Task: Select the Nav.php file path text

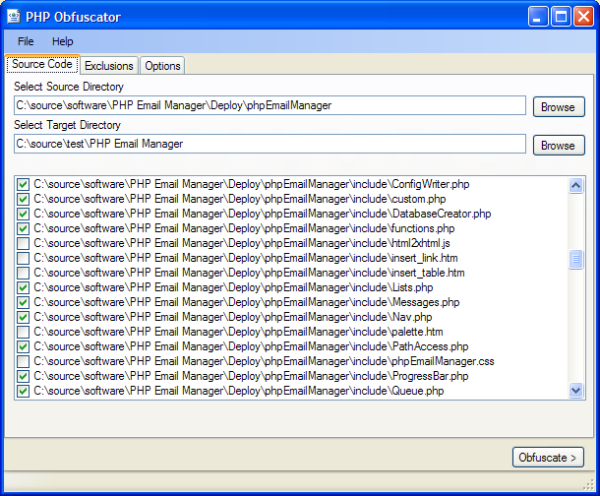Action: click(x=233, y=317)
